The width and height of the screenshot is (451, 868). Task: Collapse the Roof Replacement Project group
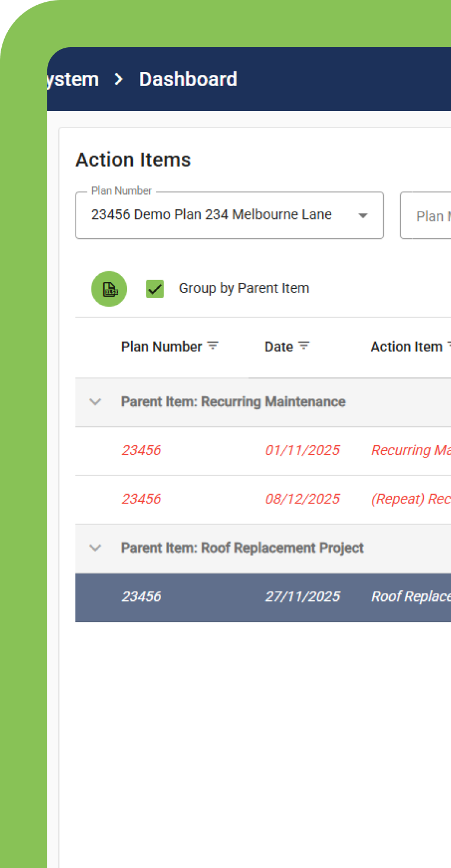[95, 548]
